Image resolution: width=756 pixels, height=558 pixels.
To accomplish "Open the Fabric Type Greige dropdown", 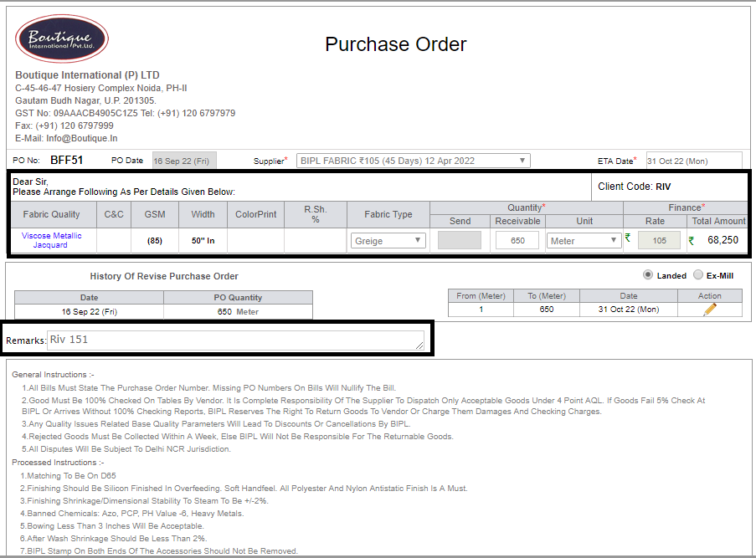I will click(388, 240).
